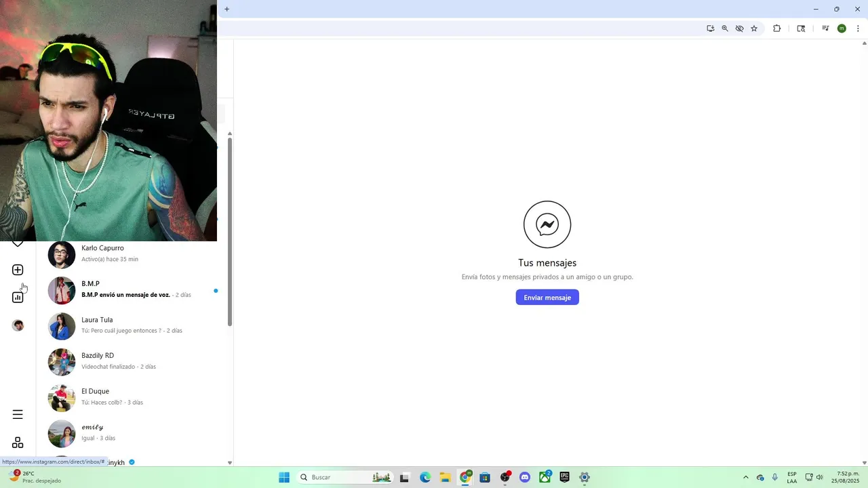Click the chat list scroll up arrow
The height and width of the screenshot is (488, 868).
(230, 134)
